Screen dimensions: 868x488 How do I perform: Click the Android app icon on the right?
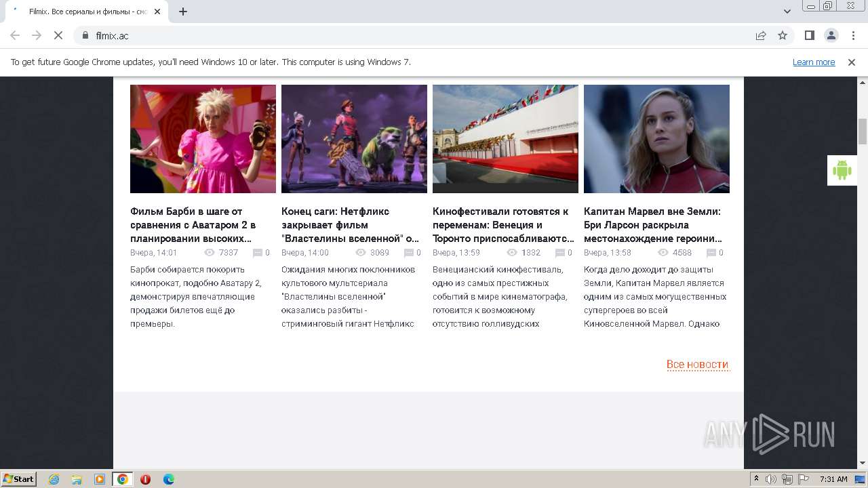click(842, 170)
